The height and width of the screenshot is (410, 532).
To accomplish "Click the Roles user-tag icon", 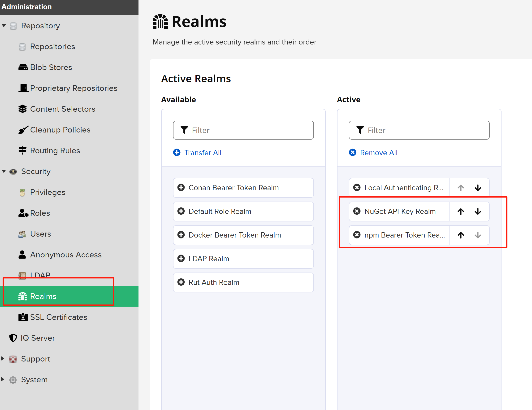I will [x=23, y=213].
